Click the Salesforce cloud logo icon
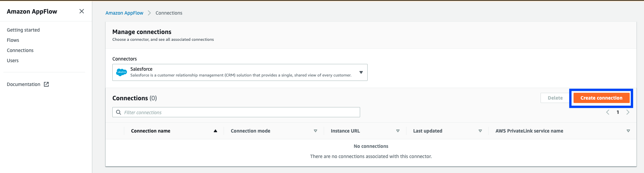The height and width of the screenshot is (173, 644). pyautogui.click(x=122, y=72)
